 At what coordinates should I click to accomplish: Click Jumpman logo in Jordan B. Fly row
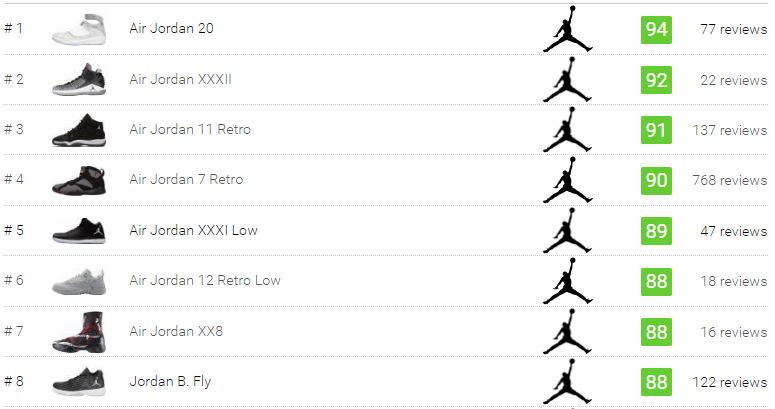coord(567,381)
